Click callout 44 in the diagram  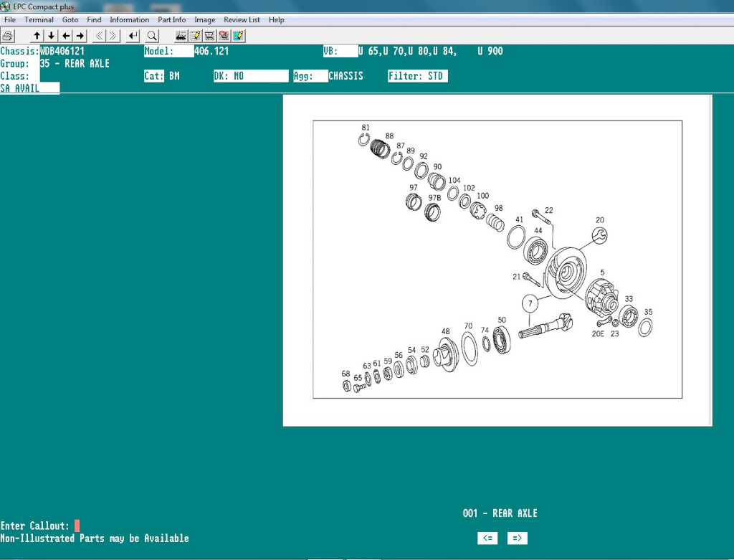pyautogui.click(x=538, y=230)
